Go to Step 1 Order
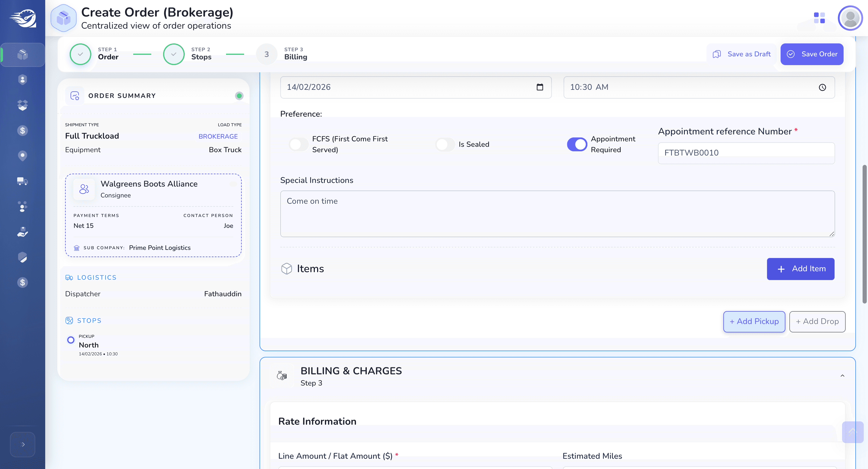The width and height of the screenshot is (868, 469). [x=94, y=54]
